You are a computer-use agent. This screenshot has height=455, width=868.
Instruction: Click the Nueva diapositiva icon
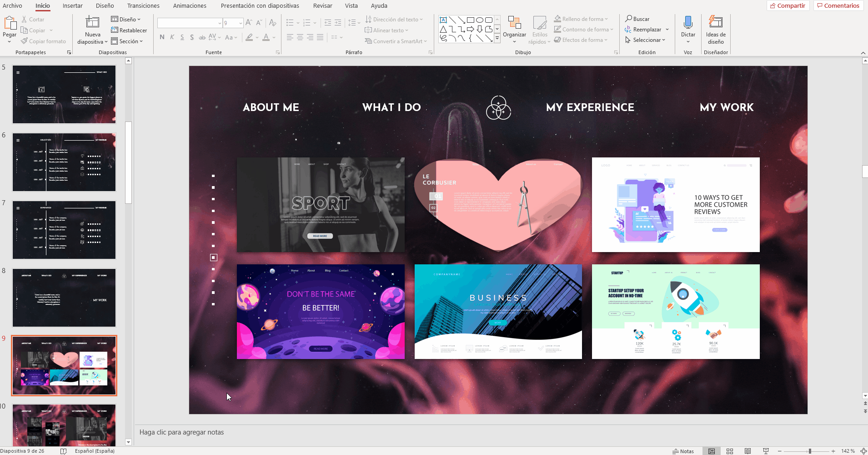pyautogui.click(x=92, y=22)
